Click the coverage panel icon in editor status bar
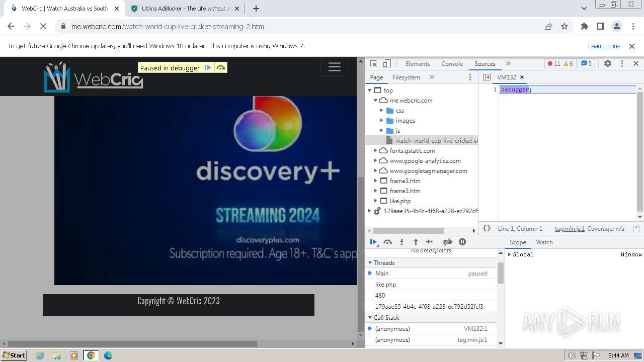The height and width of the screenshot is (362, 644). (636, 228)
